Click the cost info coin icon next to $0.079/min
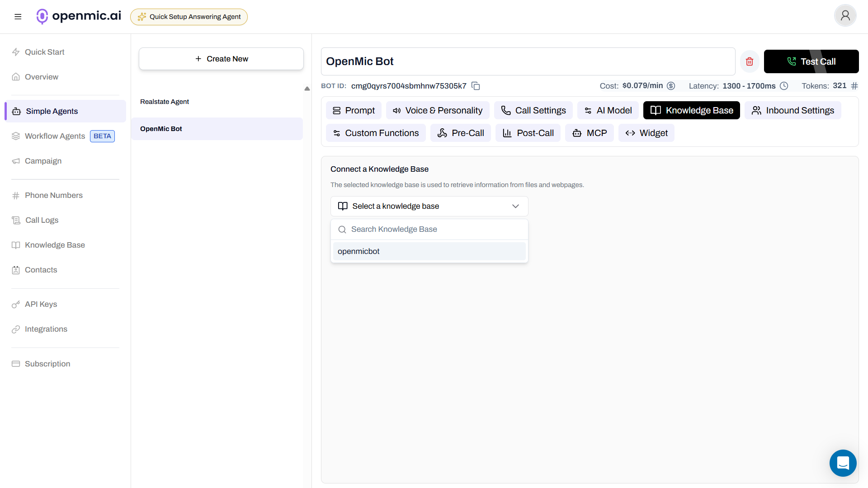This screenshot has height=488, width=868. point(671,86)
